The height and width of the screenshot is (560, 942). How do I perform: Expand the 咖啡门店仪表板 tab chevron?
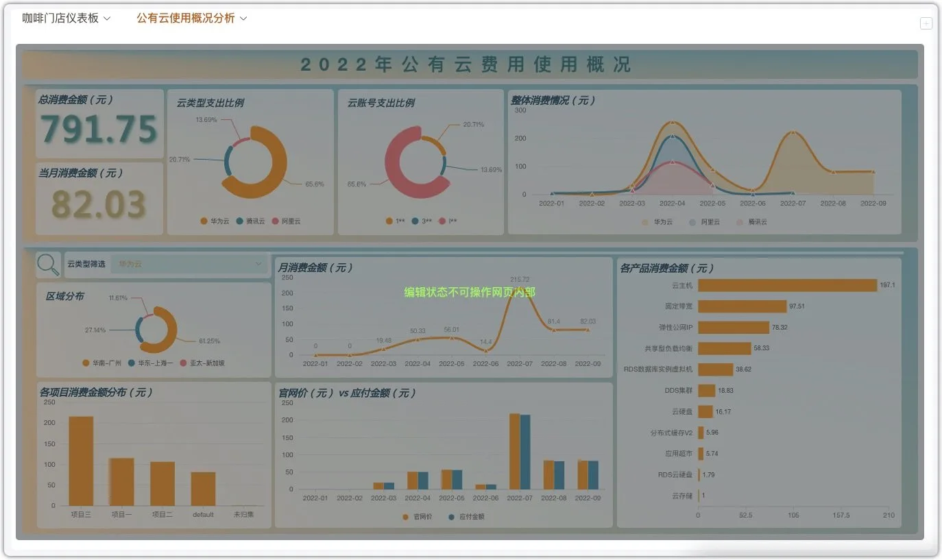coord(107,19)
